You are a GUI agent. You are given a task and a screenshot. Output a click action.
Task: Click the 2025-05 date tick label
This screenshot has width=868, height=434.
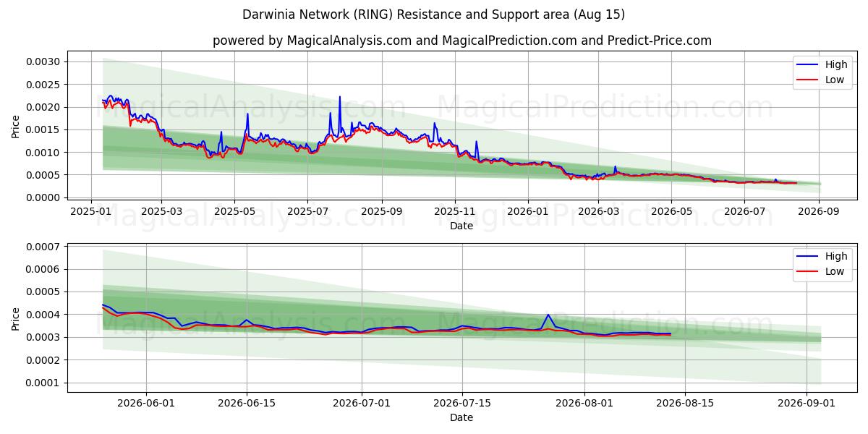[234, 211]
